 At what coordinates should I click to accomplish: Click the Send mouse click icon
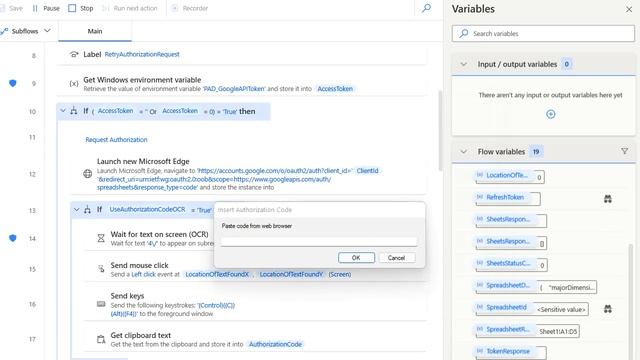(101, 269)
